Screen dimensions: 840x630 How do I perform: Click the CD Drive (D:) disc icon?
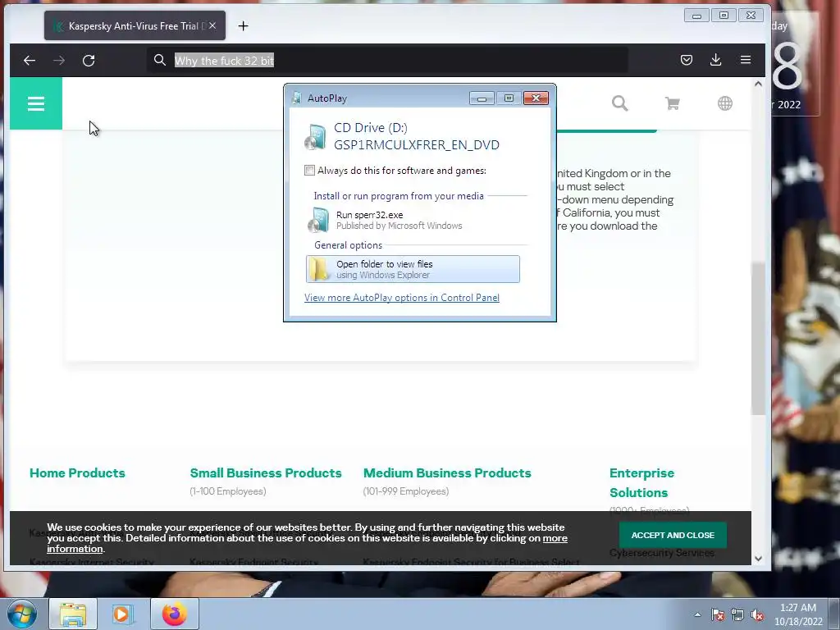pyautogui.click(x=315, y=137)
